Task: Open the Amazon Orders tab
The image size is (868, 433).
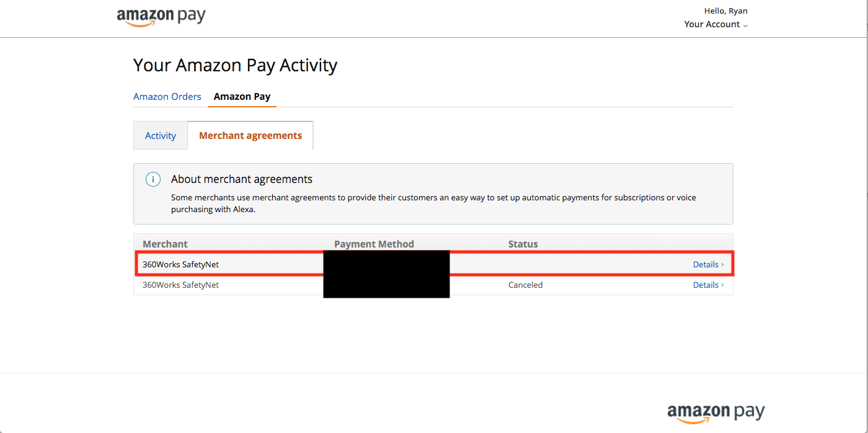Action: point(167,97)
